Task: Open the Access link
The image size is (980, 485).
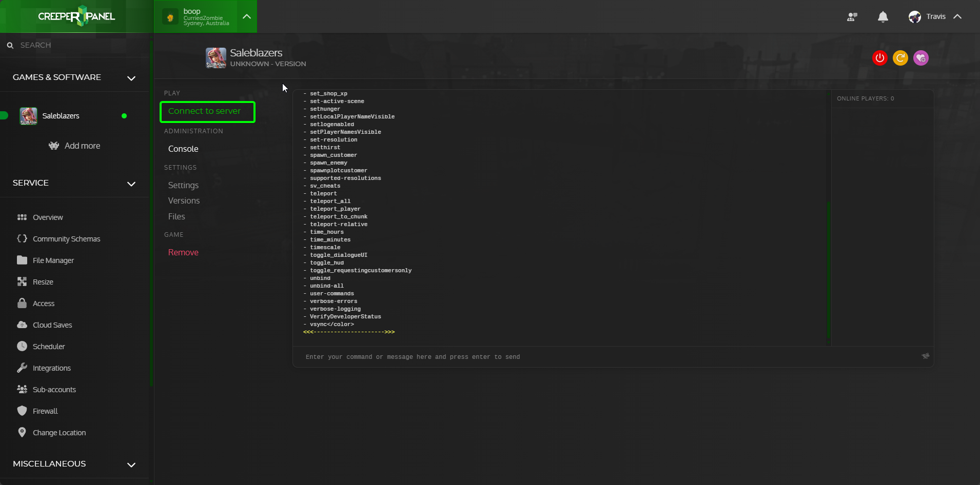Action: point(44,304)
